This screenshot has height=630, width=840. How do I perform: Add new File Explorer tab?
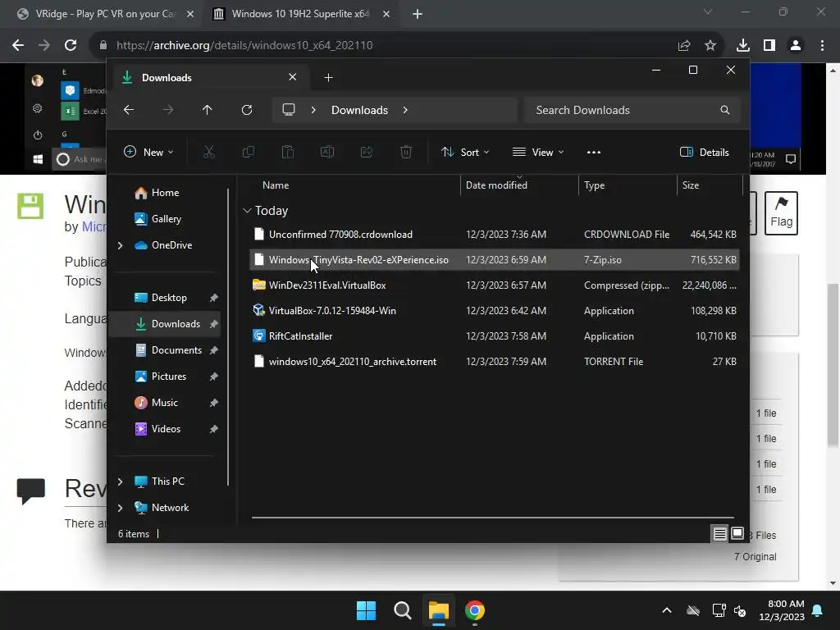click(x=328, y=78)
